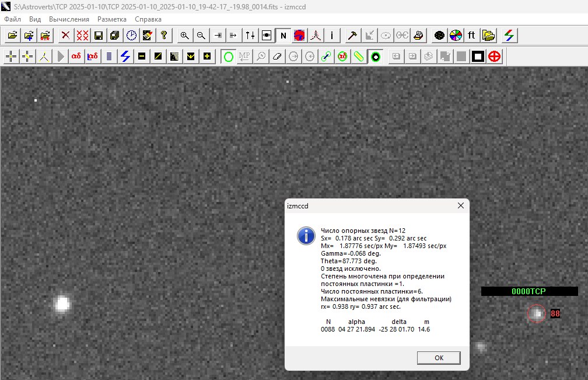
Task: Click the stacked disks save-all icon
Action: coord(115,36)
